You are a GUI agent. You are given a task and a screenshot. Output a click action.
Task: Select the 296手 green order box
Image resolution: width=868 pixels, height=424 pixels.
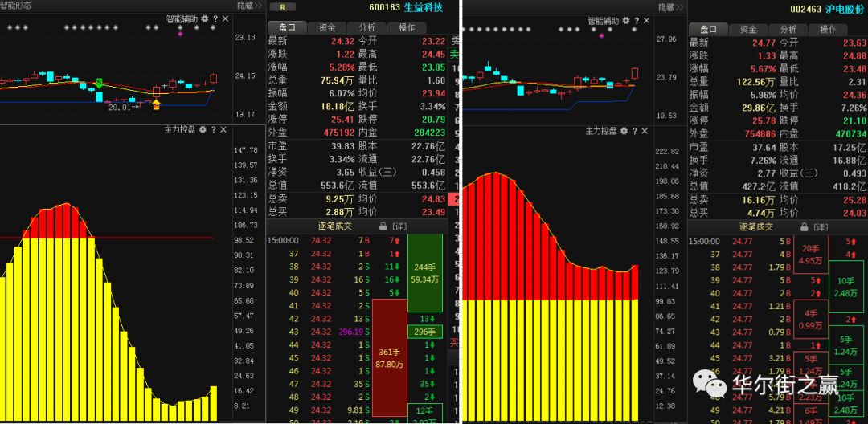coord(425,332)
